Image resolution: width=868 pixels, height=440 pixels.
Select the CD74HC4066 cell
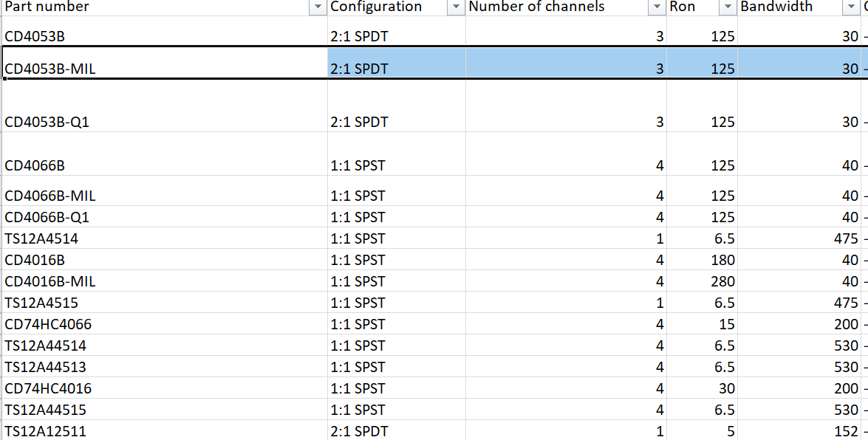tap(164, 324)
